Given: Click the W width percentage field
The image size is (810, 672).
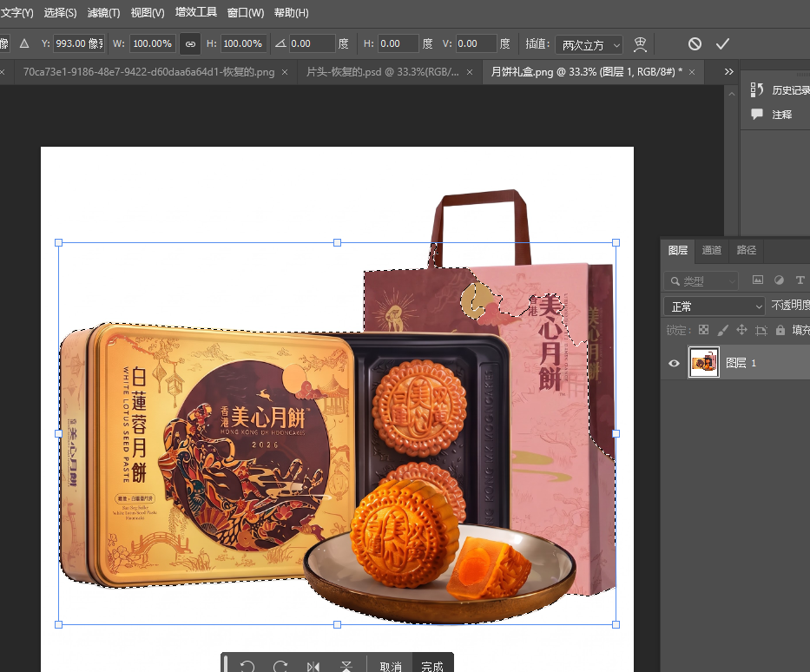Looking at the screenshot, I should (x=153, y=44).
